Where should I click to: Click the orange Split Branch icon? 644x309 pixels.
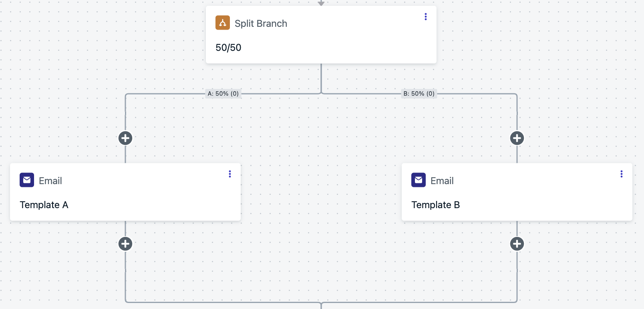[x=223, y=23]
